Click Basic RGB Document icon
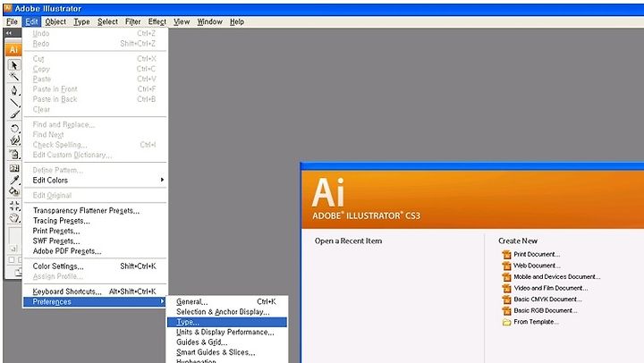 click(x=506, y=311)
